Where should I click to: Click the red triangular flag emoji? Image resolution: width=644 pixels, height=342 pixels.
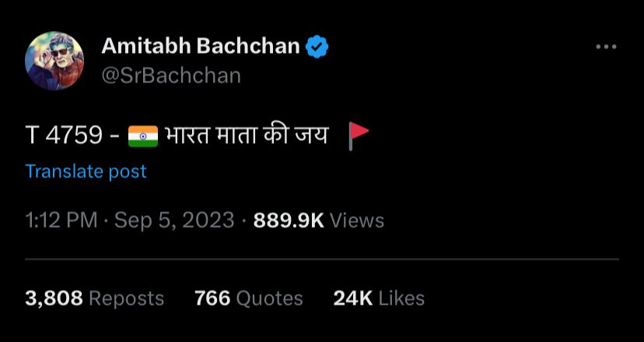click(358, 136)
